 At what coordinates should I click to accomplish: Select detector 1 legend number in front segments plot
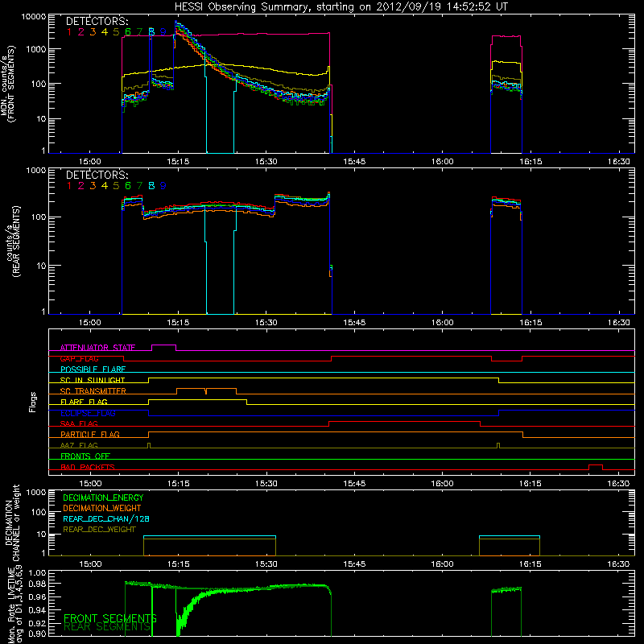69,32
